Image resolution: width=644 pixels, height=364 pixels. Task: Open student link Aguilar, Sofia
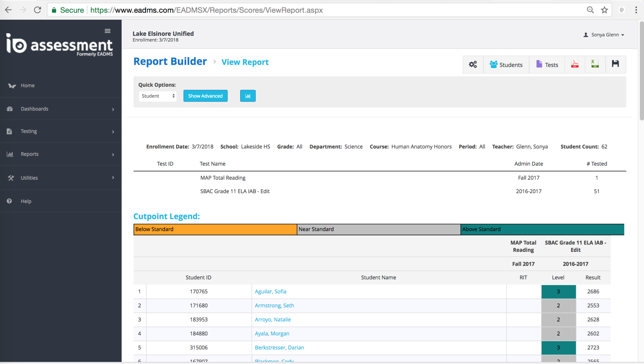coord(270,291)
